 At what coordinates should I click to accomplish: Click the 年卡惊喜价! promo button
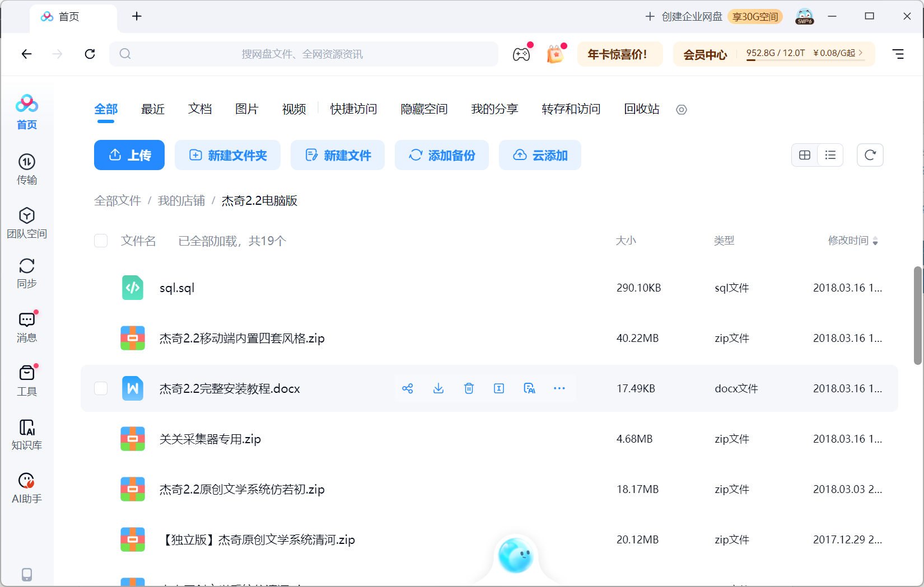[620, 54]
